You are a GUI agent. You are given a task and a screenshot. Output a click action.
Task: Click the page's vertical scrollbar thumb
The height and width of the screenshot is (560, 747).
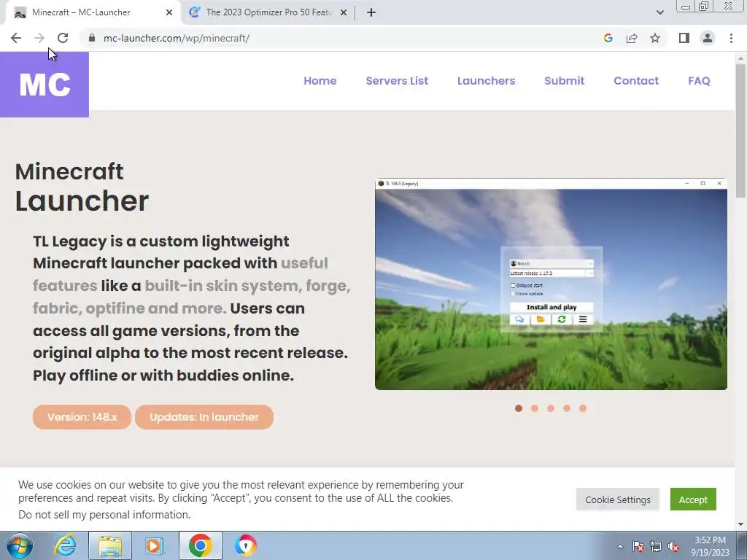coord(741,131)
